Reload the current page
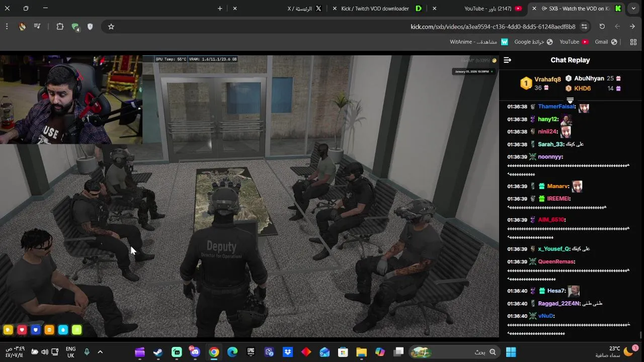The image size is (644, 362). pos(602,27)
